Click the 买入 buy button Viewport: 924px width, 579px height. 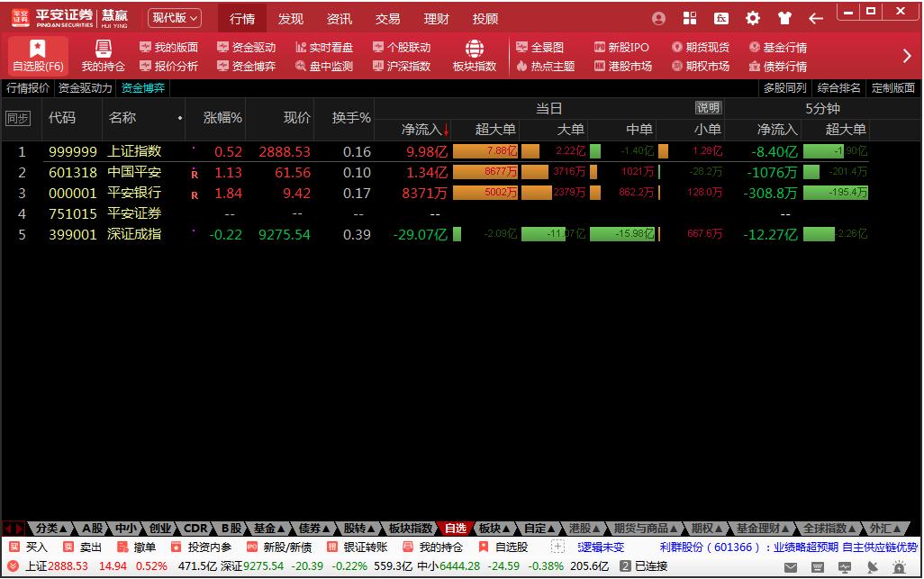[x=28, y=547]
